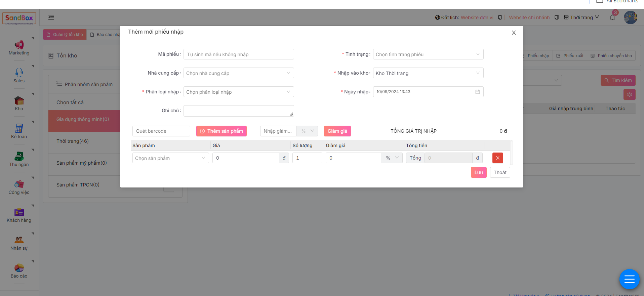Switch to Quản lý tồn kho tab
This screenshot has height=296, width=644.
coord(65,35)
